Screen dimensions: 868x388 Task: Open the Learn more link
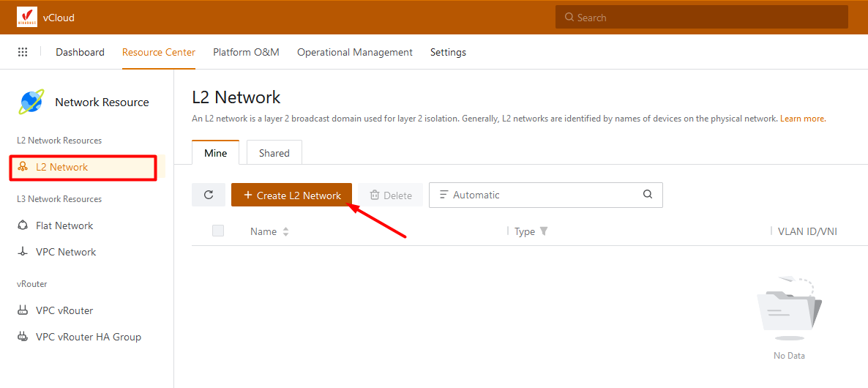pos(802,119)
